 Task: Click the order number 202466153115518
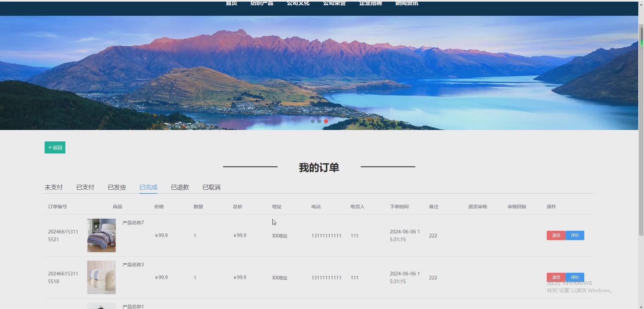63,277
